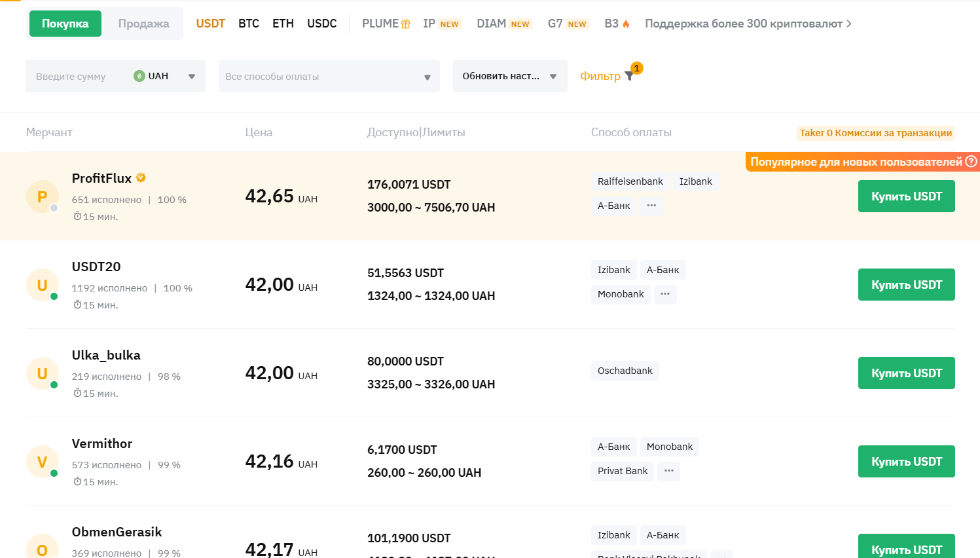Open the Обновить настройки dropdown
Screen dimensions: 980x558
point(510,76)
